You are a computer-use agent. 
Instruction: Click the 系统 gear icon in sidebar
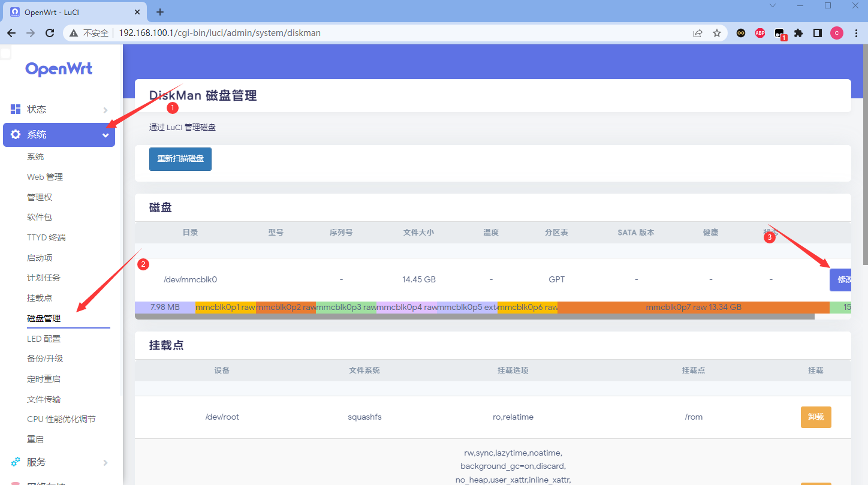[x=16, y=134]
